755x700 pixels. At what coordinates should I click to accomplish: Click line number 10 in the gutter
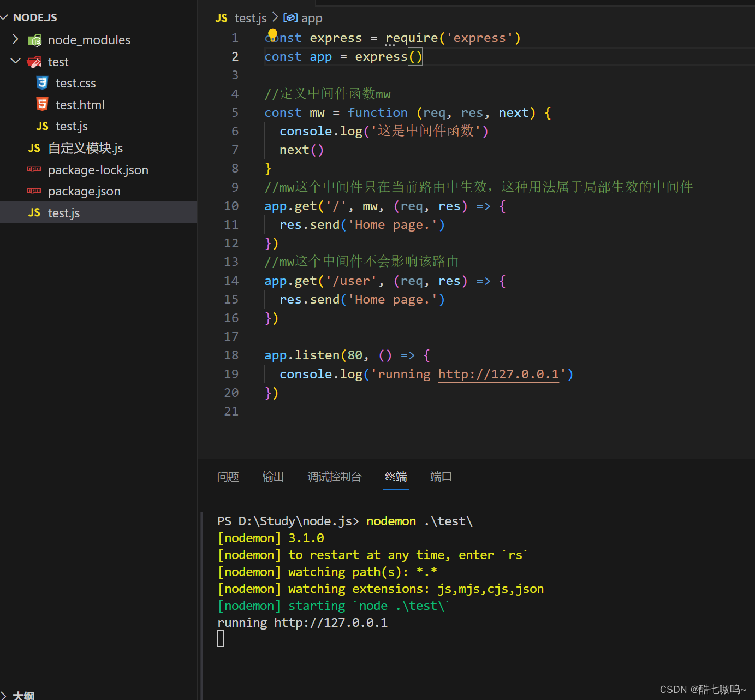click(x=231, y=206)
